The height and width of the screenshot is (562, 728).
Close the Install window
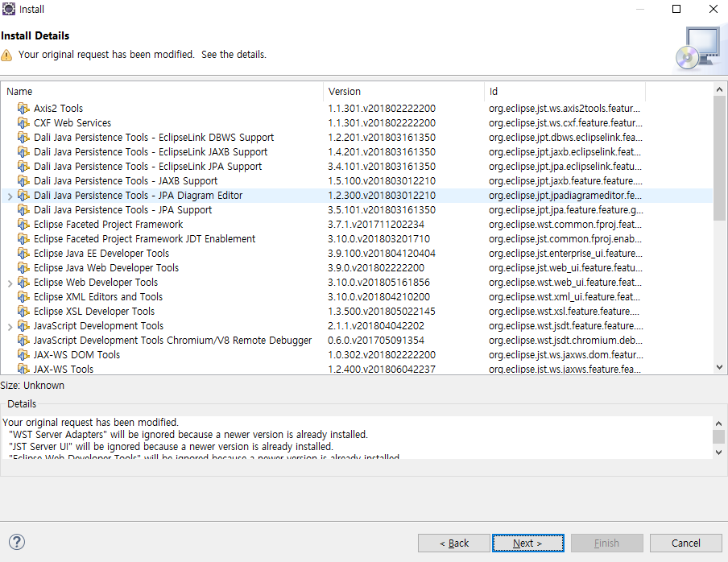714,9
